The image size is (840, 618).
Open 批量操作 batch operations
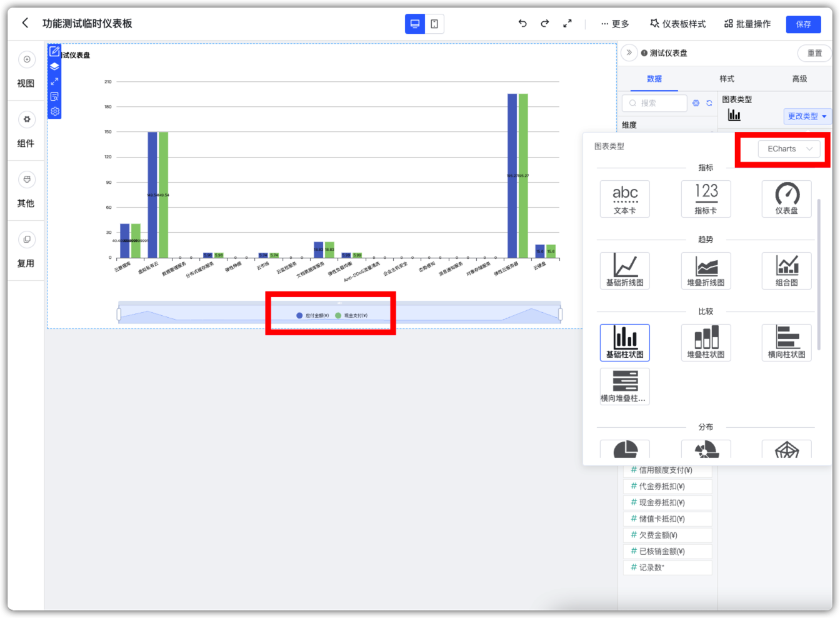tap(747, 24)
